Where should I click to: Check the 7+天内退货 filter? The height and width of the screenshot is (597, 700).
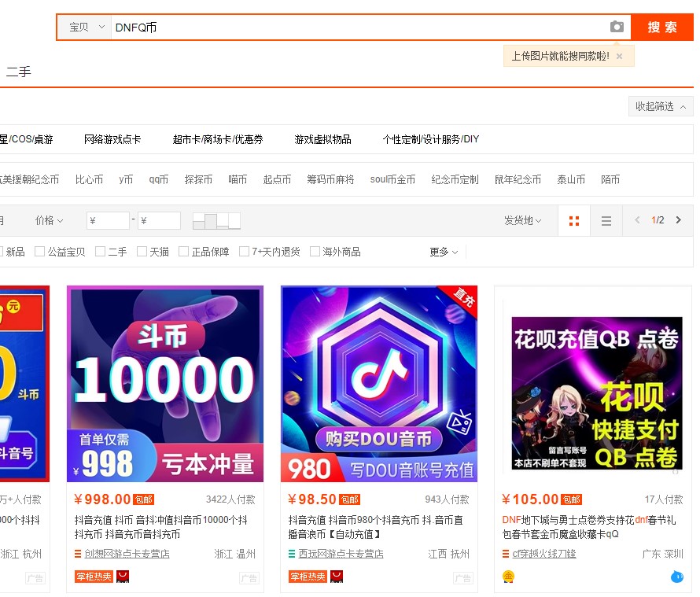pyautogui.click(x=244, y=252)
